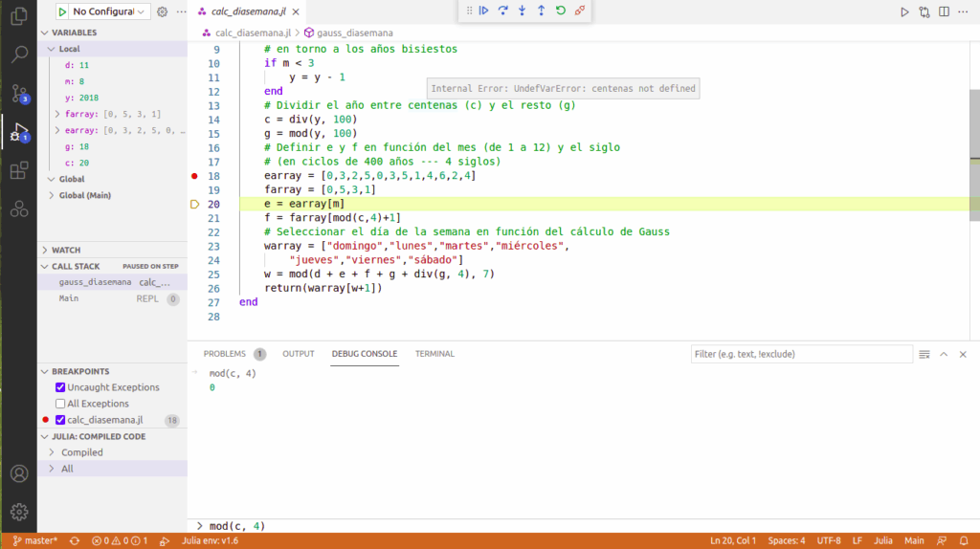Image resolution: width=980 pixels, height=549 pixels.
Task: Click the debug console filter field
Action: (x=801, y=354)
